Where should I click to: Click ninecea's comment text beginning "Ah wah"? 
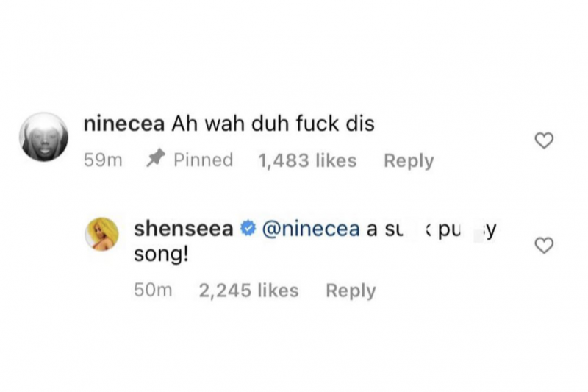(x=273, y=125)
